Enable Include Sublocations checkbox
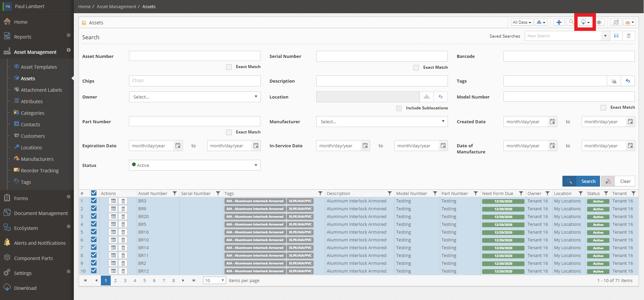Screen dimensions: 644x300 pos(399,108)
